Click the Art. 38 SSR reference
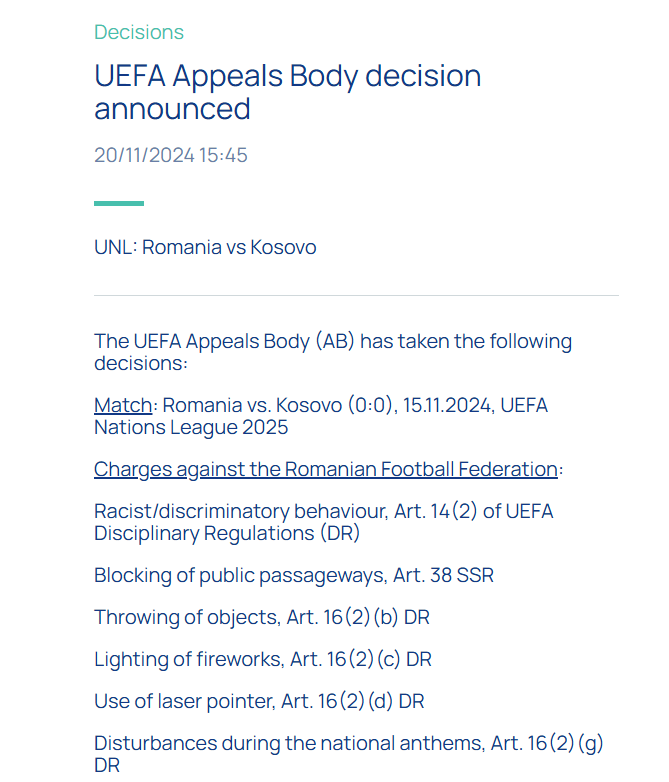Viewport: 669px width, 782px height. pyautogui.click(x=444, y=576)
